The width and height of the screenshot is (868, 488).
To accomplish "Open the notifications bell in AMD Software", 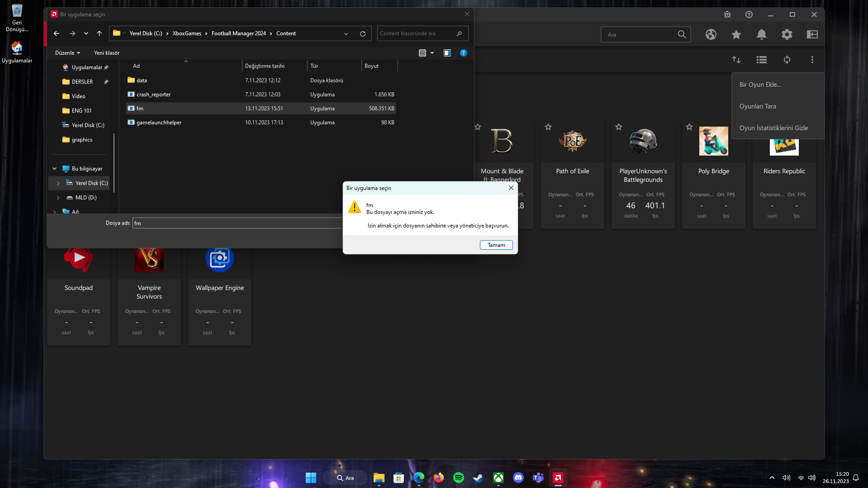I will 762,34.
